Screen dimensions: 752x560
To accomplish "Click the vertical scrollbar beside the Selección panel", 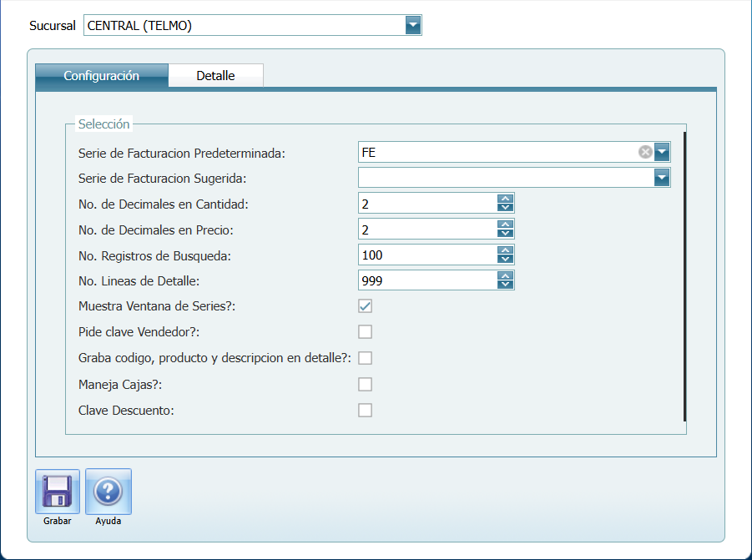I will 684,275.
